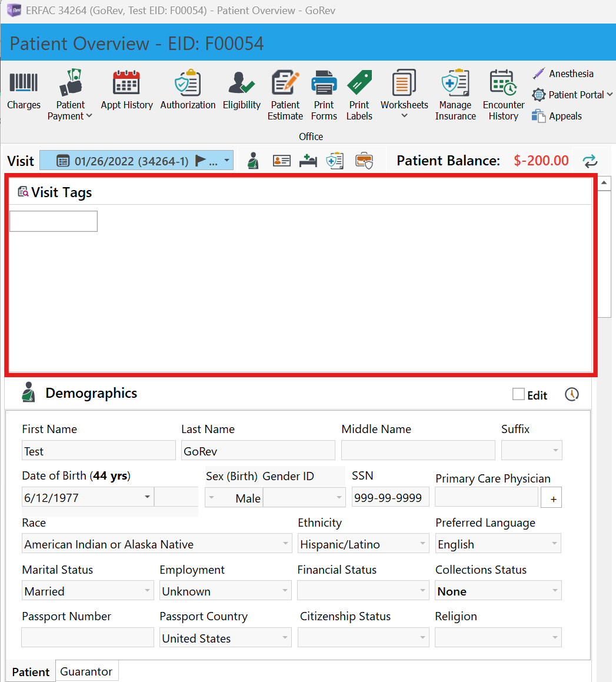Image resolution: width=616 pixels, height=682 pixels.
Task: Open the Date of Birth dropdown
Action: [147, 497]
